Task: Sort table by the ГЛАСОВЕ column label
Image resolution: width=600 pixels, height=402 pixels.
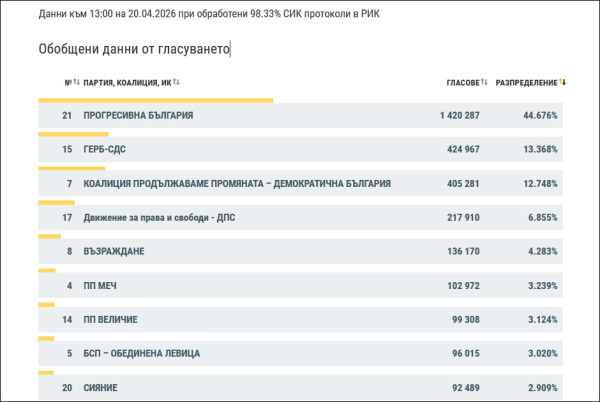Action: coord(462,82)
